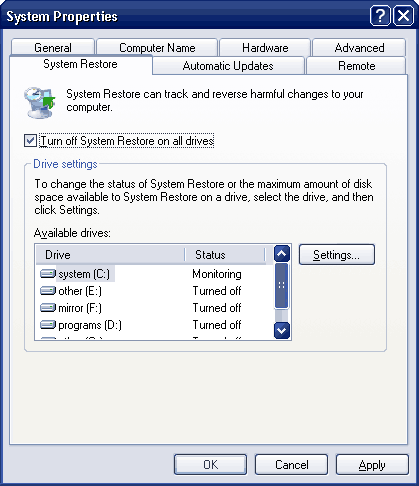
Task: Switch to the Hardware tab
Action: pyautogui.click(x=265, y=48)
